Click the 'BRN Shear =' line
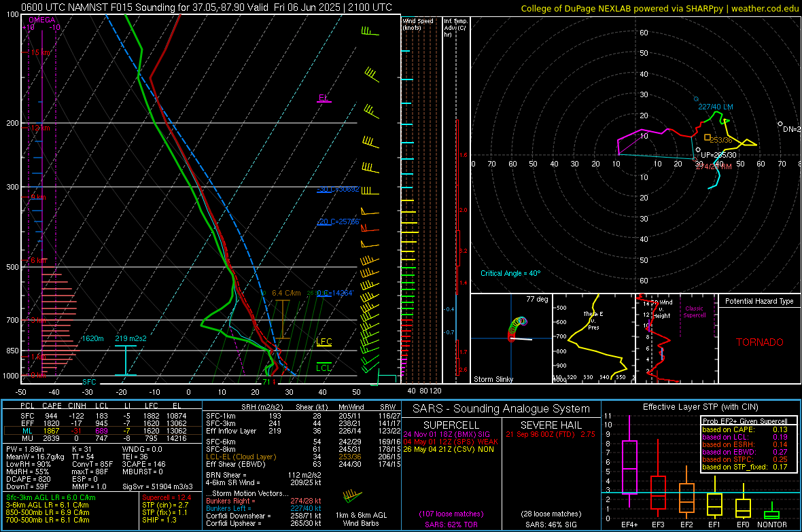The image size is (802, 532). (264, 475)
